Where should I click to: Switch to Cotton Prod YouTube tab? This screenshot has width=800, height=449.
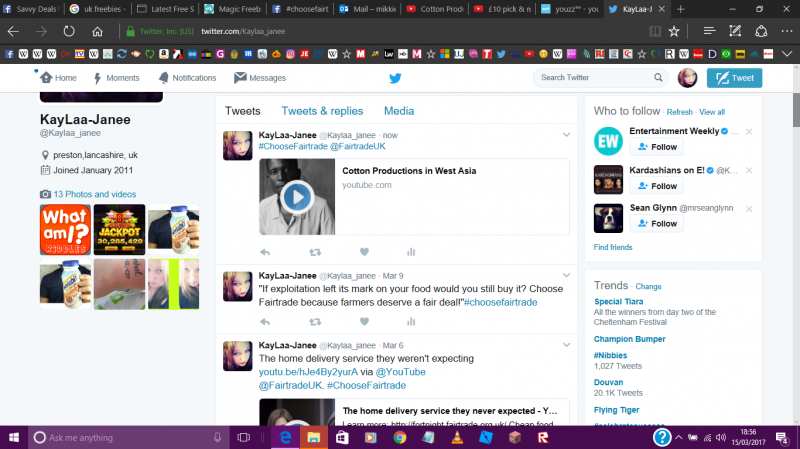click(x=435, y=9)
